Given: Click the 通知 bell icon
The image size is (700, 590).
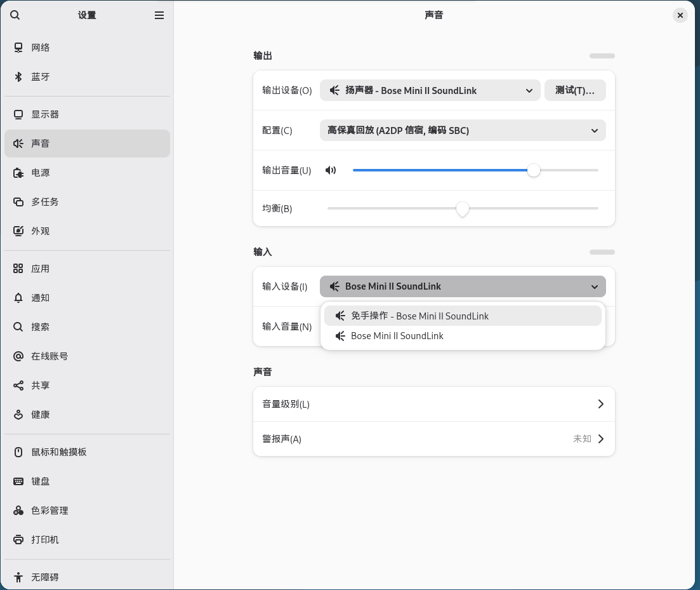Looking at the screenshot, I should point(18,298).
